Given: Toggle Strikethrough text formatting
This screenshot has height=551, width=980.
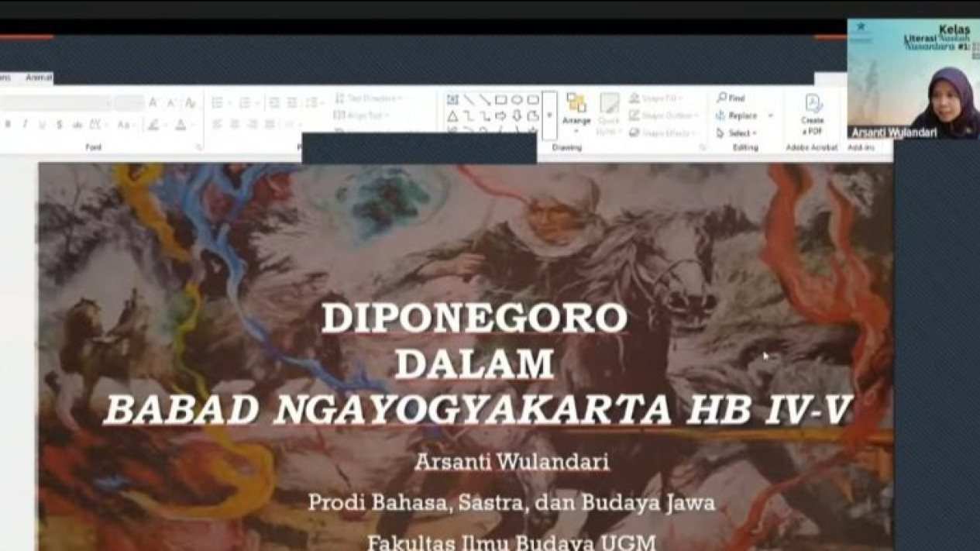Looking at the screenshot, I should coord(77,125).
